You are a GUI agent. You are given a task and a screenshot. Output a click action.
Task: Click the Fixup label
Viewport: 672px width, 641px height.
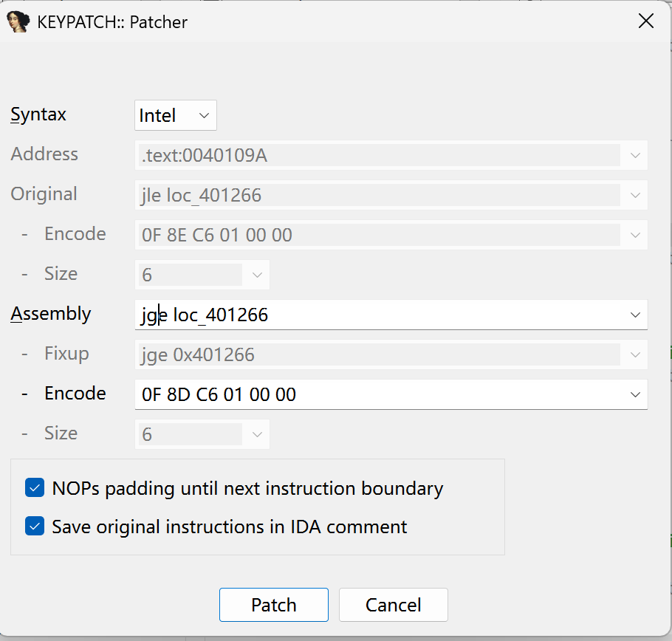pyautogui.click(x=66, y=354)
